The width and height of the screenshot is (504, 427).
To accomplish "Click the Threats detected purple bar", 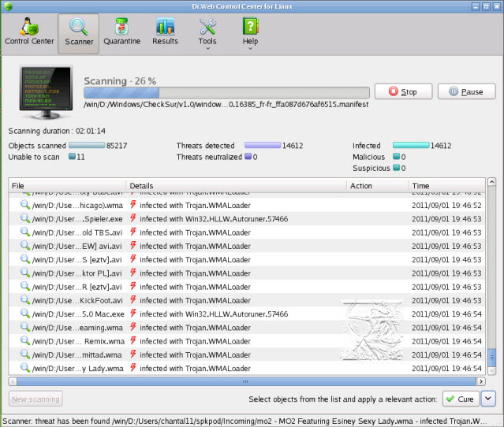I will click(263, 145).
